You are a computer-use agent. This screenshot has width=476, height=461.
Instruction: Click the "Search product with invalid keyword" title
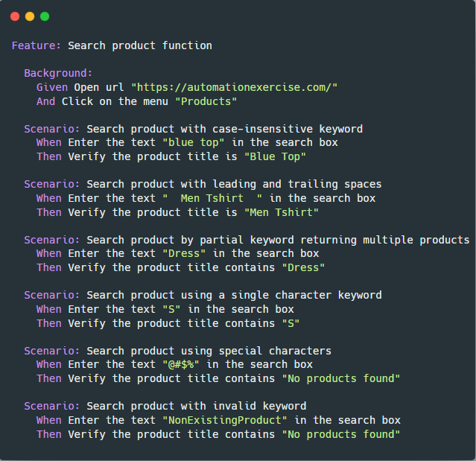click(197, 406)
